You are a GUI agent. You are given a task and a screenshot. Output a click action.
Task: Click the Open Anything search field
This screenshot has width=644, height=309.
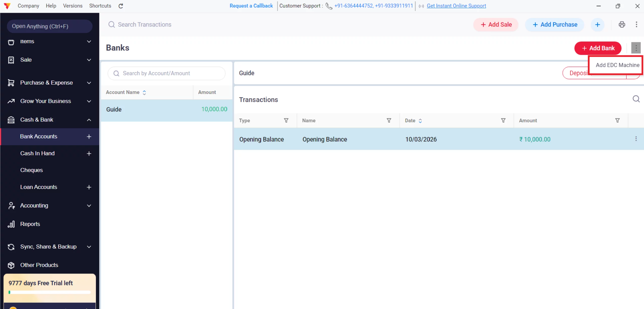[50, 26]
